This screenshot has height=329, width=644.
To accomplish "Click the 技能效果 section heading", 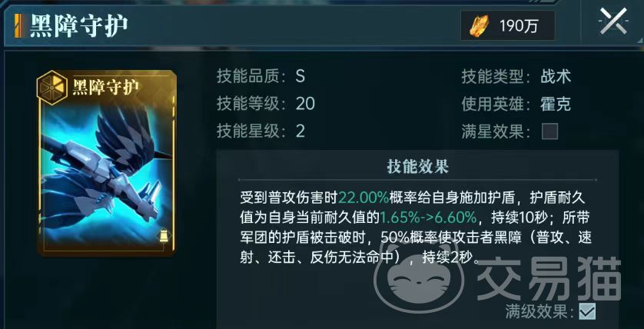I will point(417,167).
